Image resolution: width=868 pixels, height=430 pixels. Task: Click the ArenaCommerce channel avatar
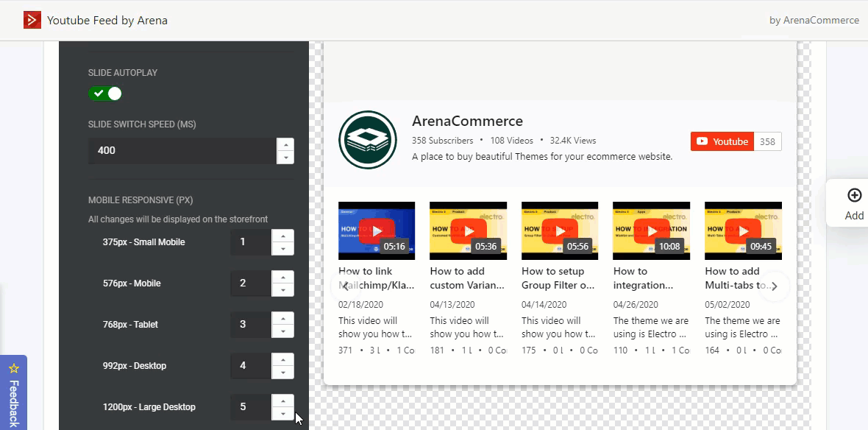click(368, 140)
